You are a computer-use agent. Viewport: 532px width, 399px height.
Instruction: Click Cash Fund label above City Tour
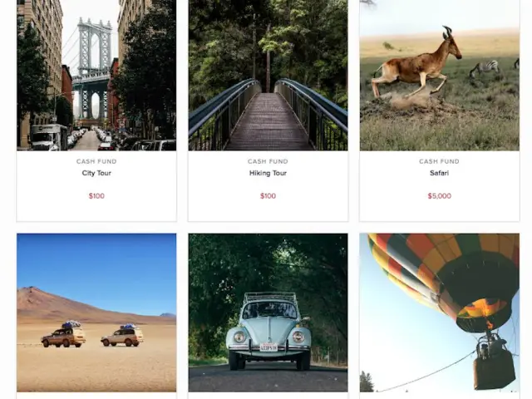click(x=96, y=161)
